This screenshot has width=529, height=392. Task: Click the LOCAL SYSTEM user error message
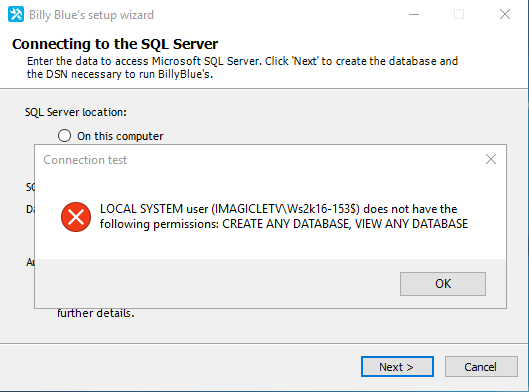click(284, 216)
